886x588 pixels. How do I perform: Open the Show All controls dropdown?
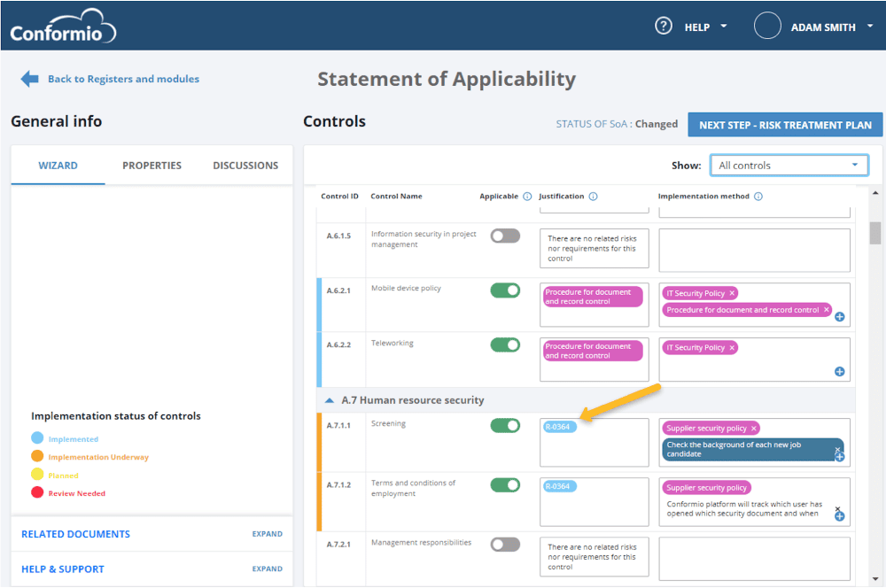789,166
